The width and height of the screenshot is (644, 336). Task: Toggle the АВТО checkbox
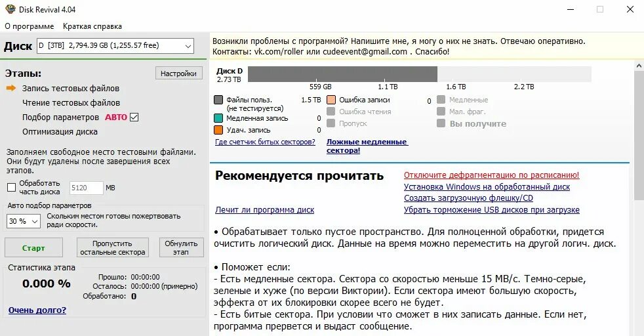134,117
